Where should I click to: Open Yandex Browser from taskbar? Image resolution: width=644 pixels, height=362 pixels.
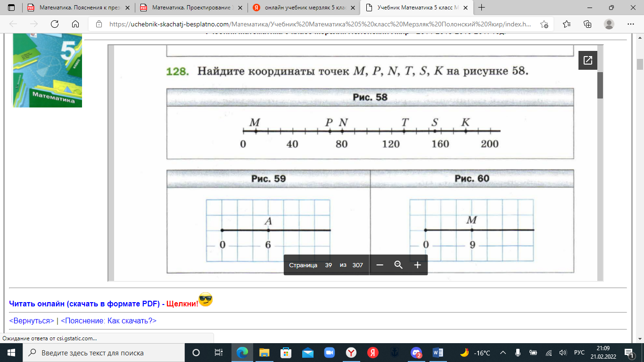point(351,353)
